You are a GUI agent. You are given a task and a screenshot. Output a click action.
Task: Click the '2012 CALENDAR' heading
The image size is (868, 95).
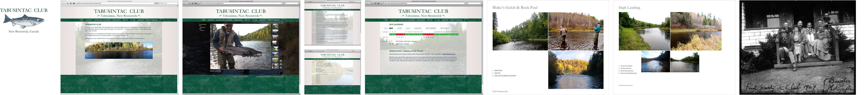tap(396, 25)
